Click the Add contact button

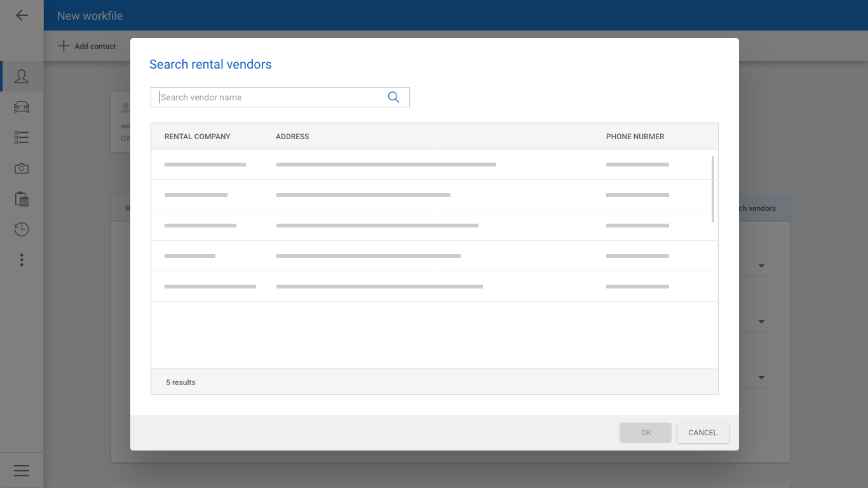pyautogui.click(x=87, y=46)
